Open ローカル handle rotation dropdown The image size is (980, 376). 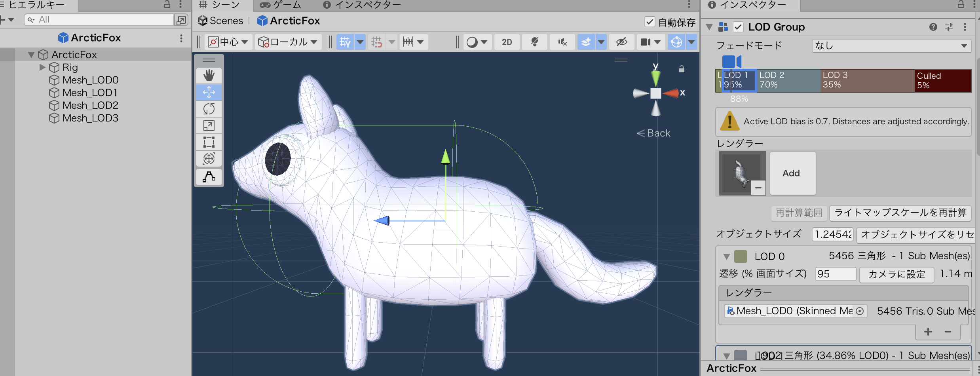(288, 42)
